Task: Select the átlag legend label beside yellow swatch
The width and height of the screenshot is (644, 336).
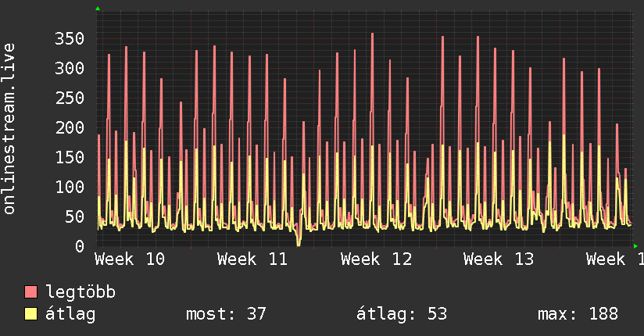Action: (x=70, y=314)
